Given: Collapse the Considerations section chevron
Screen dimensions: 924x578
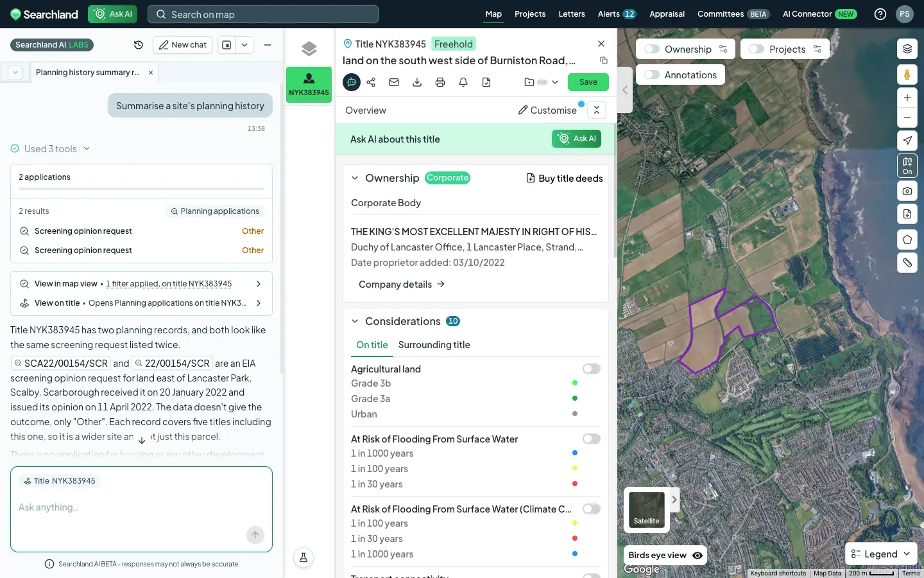Looking at the screenshot, I should tap(355, 321).
